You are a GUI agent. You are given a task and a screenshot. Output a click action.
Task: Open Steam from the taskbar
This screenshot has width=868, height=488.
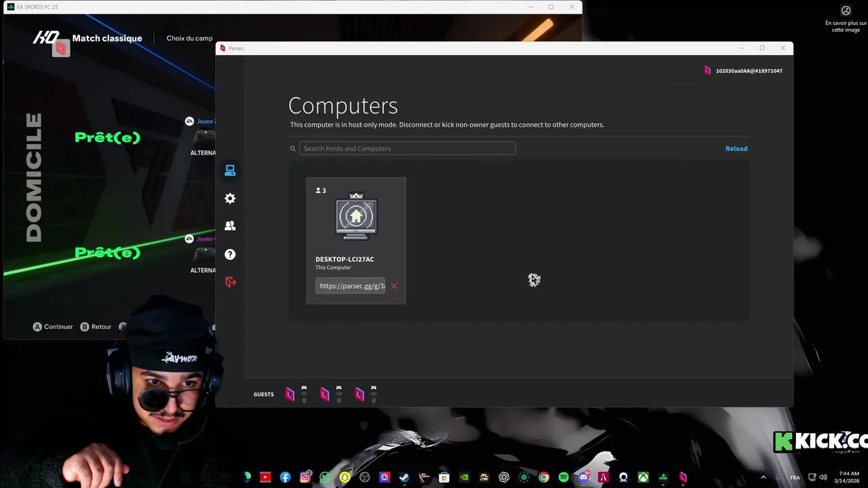tap(404, 477)
